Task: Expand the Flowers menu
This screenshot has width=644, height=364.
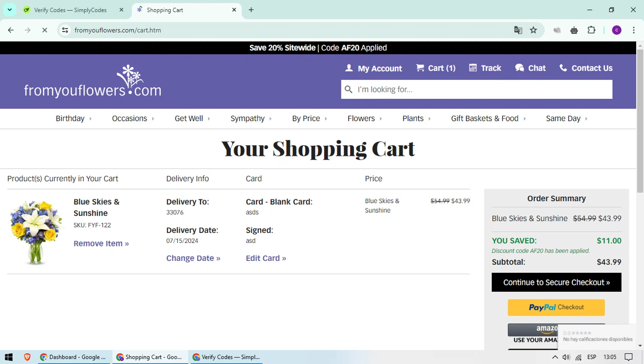Action: [365, 119]
